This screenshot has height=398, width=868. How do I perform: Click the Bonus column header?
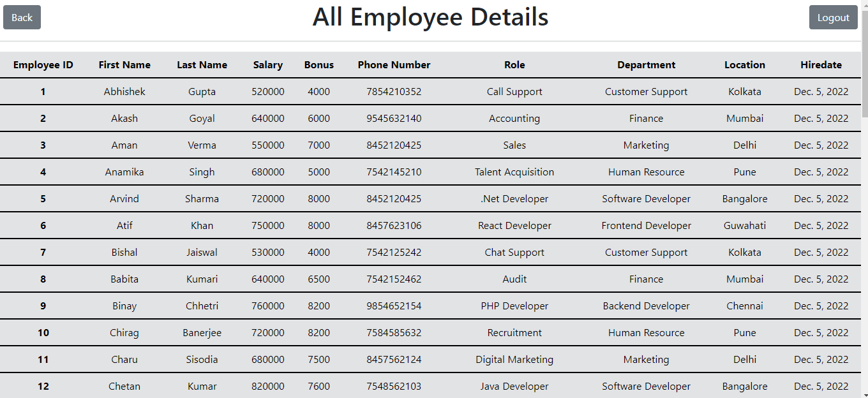319,65
